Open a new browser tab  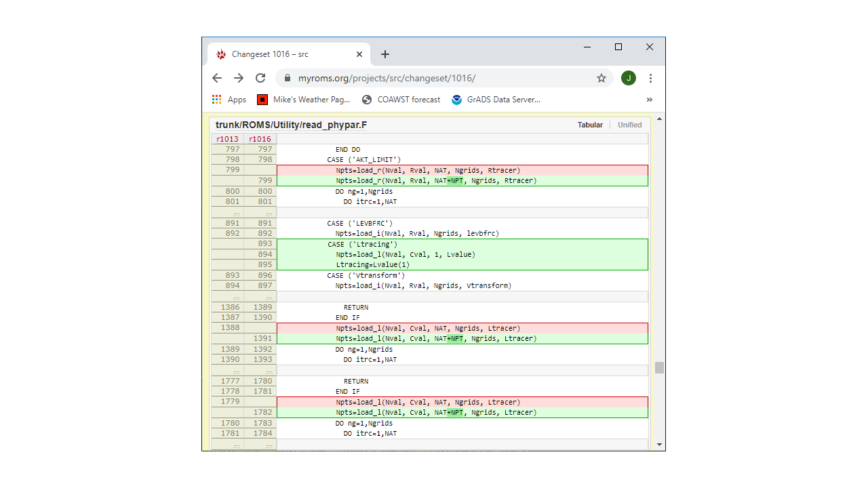tap(385, 54)
